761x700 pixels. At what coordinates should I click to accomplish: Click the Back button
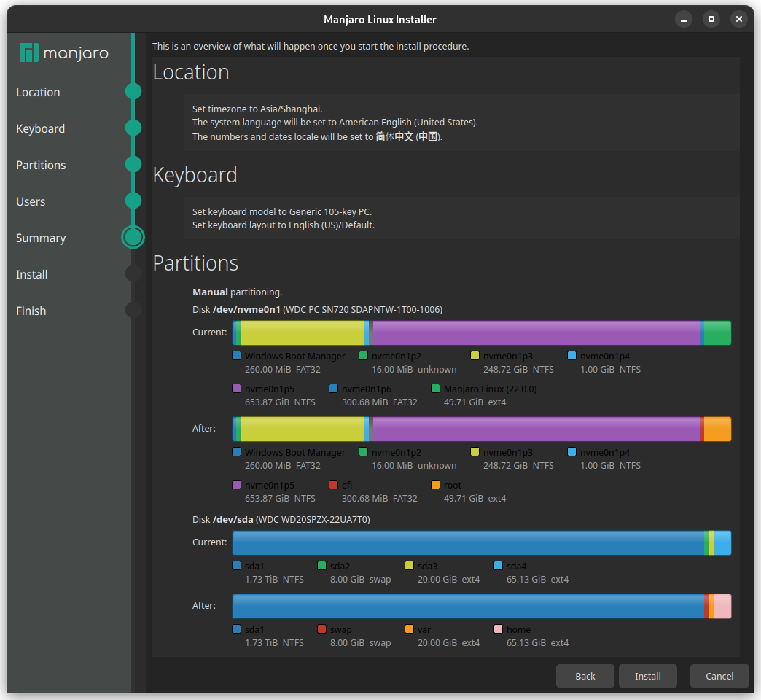click(x=585, y=676)
